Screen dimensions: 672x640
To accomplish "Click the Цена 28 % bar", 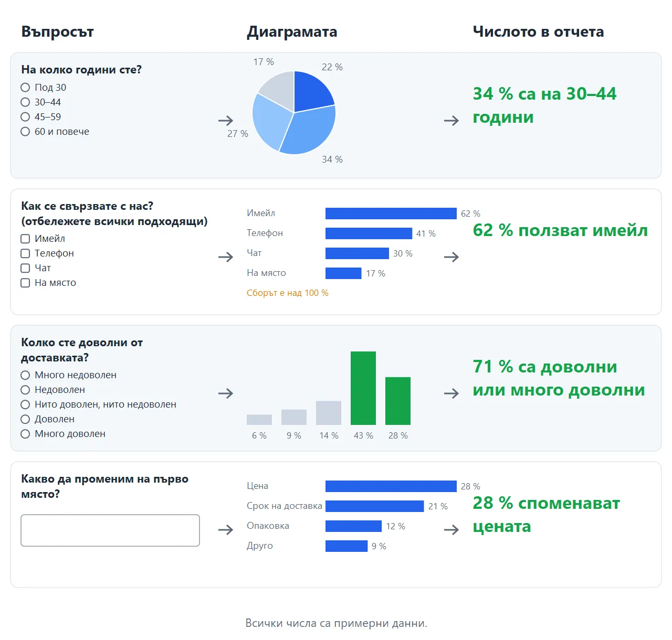I will click(x=391, y=486).
